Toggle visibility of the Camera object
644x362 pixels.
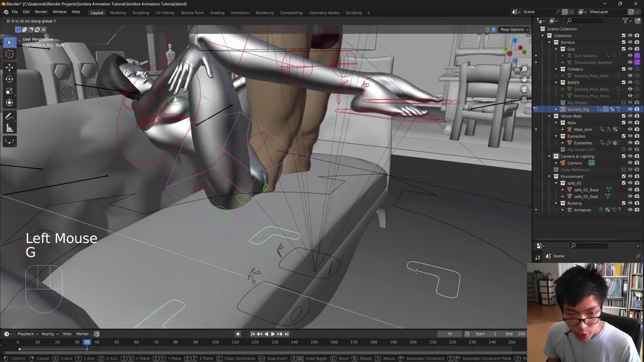(x=630, y=163)
